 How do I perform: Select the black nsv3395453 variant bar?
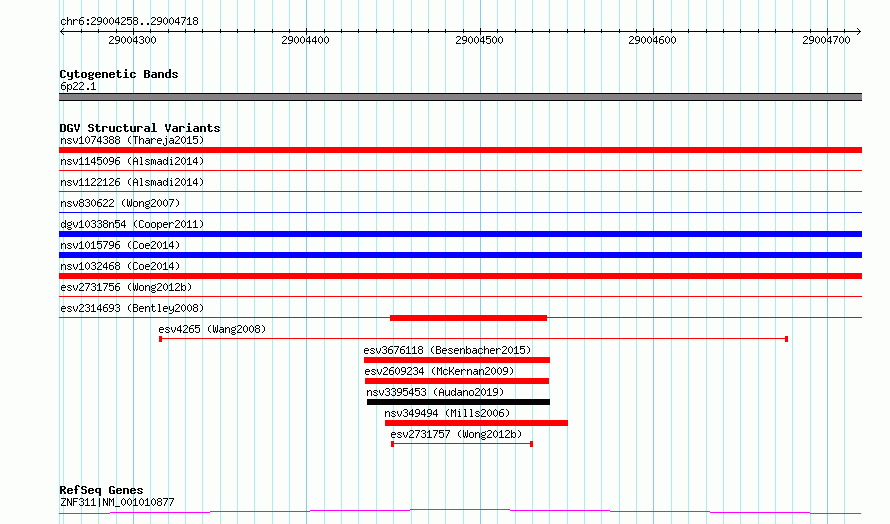458,402
